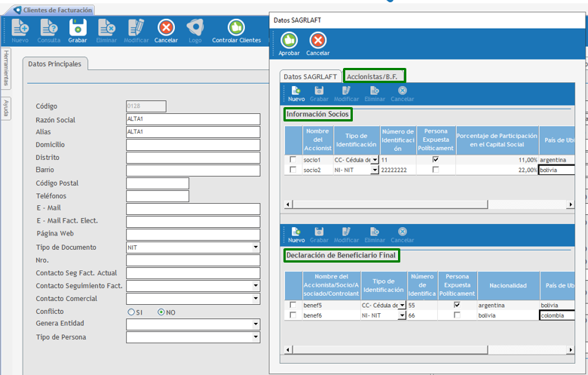
Task: Click the Domicilio input field
Action: click(x=193, y=145)
